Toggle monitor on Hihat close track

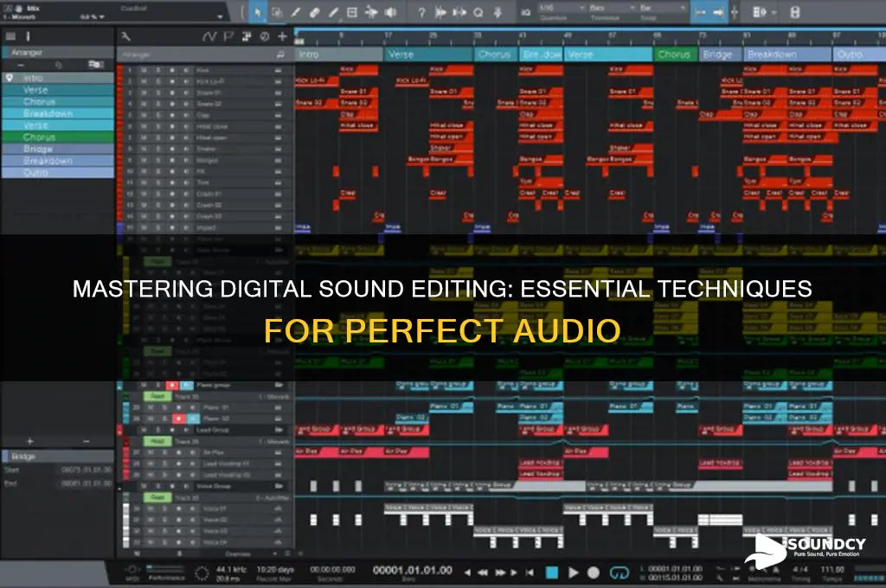tap(187, 126)
